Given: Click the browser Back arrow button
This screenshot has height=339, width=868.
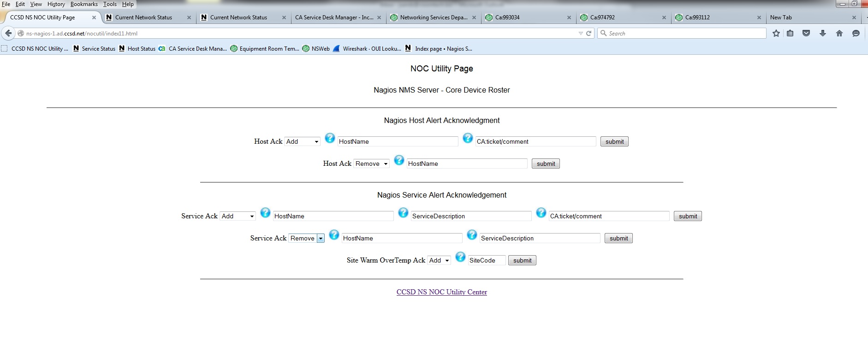Looking at the screenshot, I should point(8,33).
